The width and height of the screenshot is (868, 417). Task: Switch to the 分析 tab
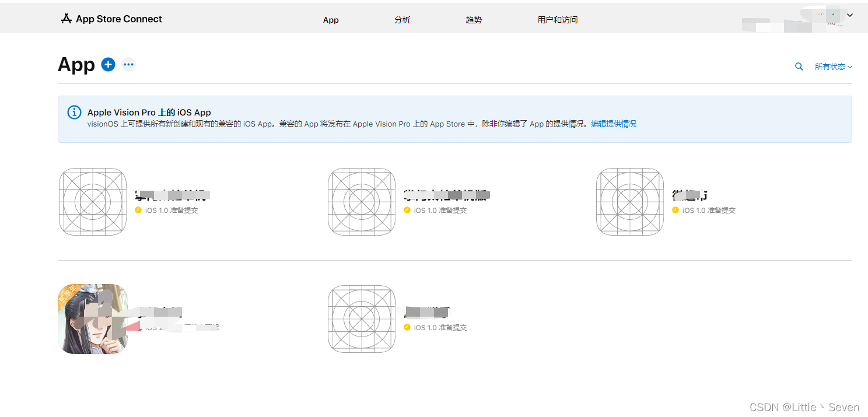click(402, 20)
